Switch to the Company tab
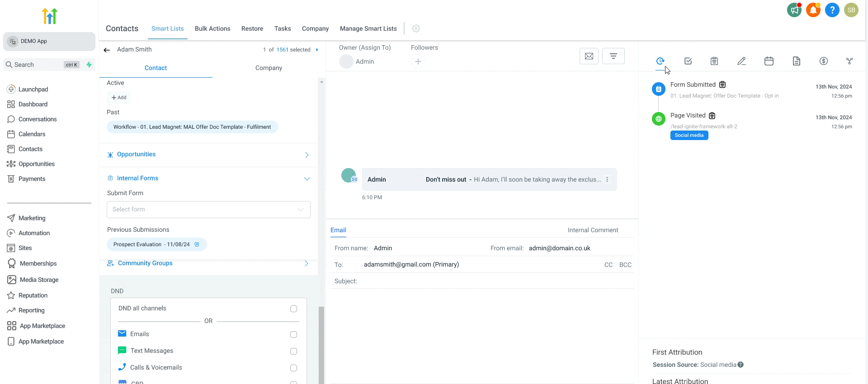 269,68
